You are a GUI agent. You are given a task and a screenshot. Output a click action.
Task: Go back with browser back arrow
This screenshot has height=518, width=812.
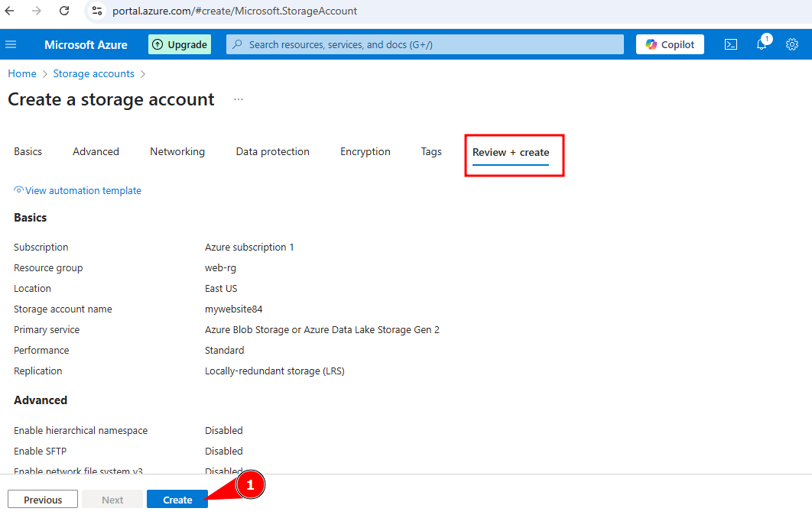(9, 11)
